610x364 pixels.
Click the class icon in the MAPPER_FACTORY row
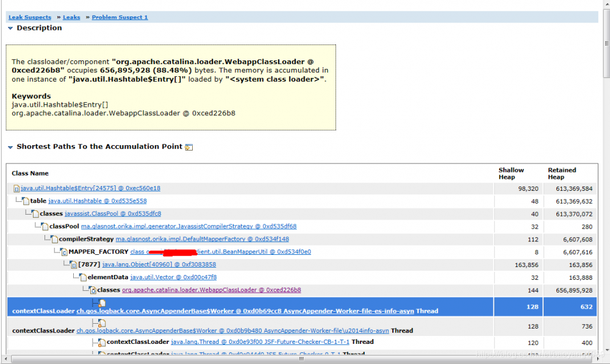pyautogui.click(x=64, y=252)
